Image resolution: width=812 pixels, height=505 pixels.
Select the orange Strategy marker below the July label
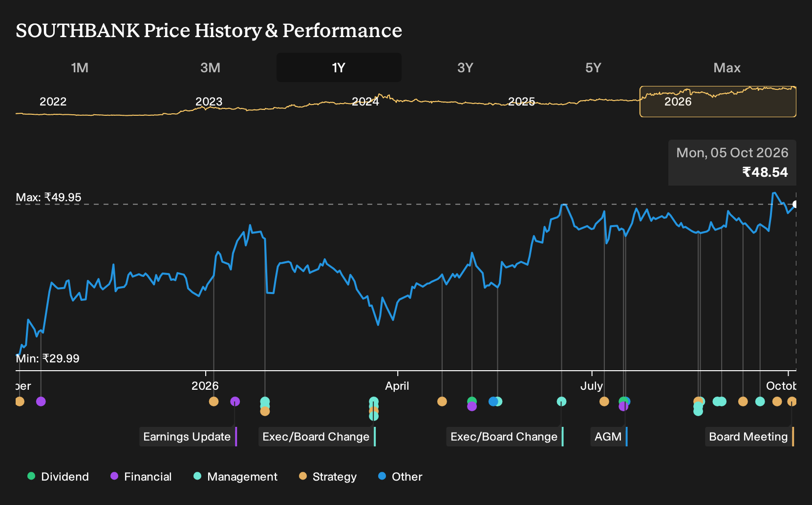[604, 401]
